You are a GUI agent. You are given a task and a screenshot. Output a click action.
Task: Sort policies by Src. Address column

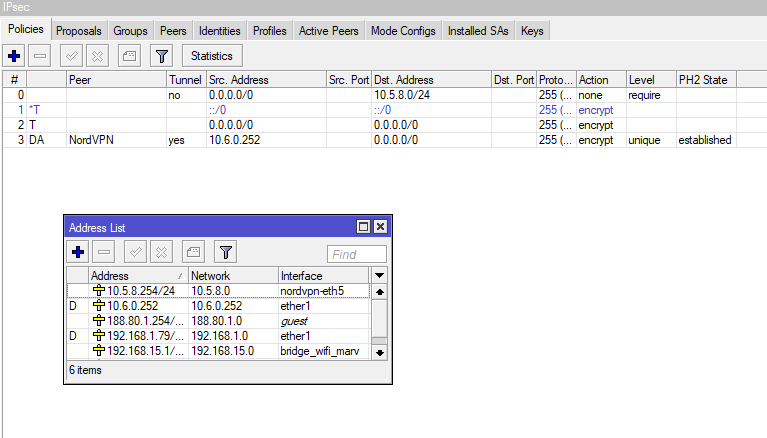[266, 80]
